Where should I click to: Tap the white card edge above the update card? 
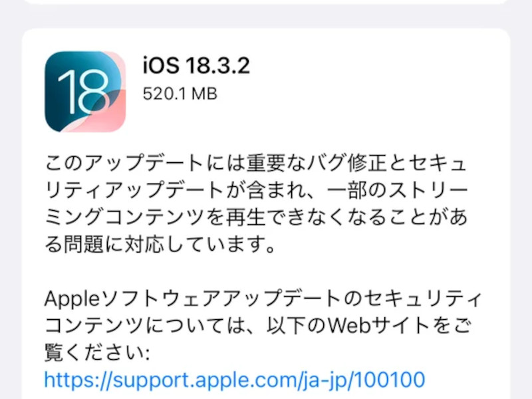(266, 2)
